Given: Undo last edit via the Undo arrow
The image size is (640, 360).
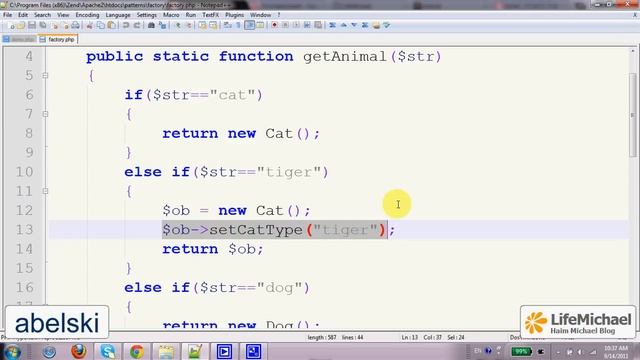Looking at the screenshot, I should [126, 25].
